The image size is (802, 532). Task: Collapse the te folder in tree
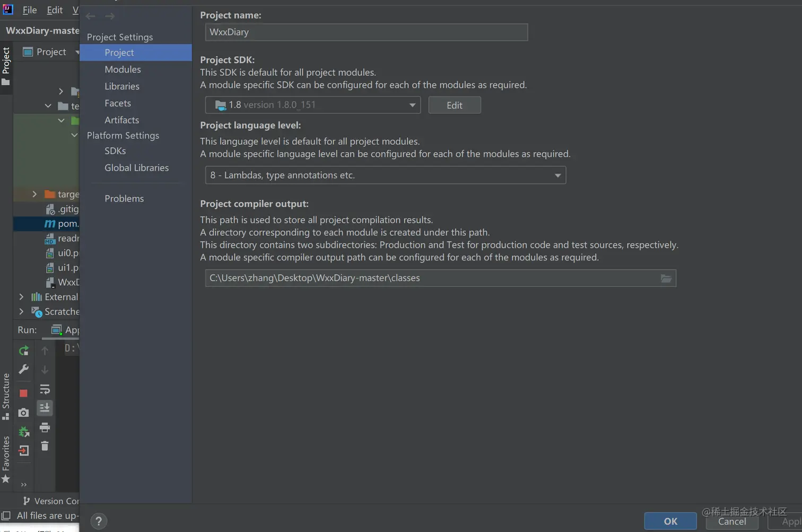[x=48, y=106]
